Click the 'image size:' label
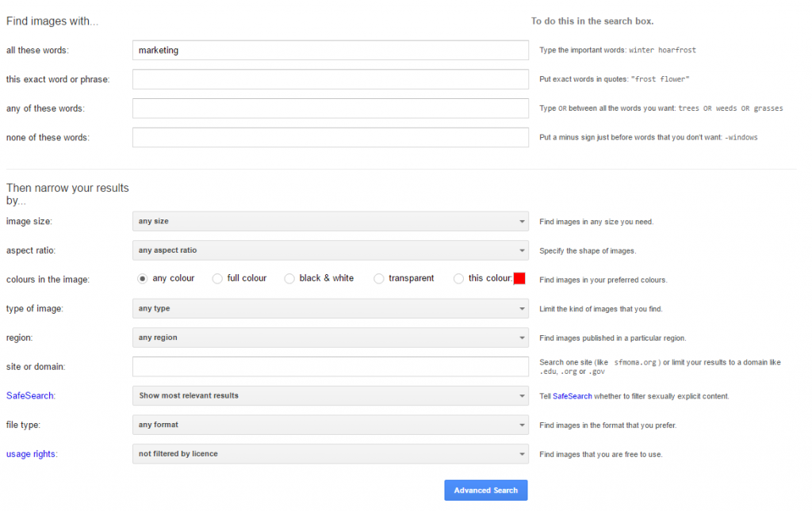Viewport: 812px width, 511px height. click(29, 221)
